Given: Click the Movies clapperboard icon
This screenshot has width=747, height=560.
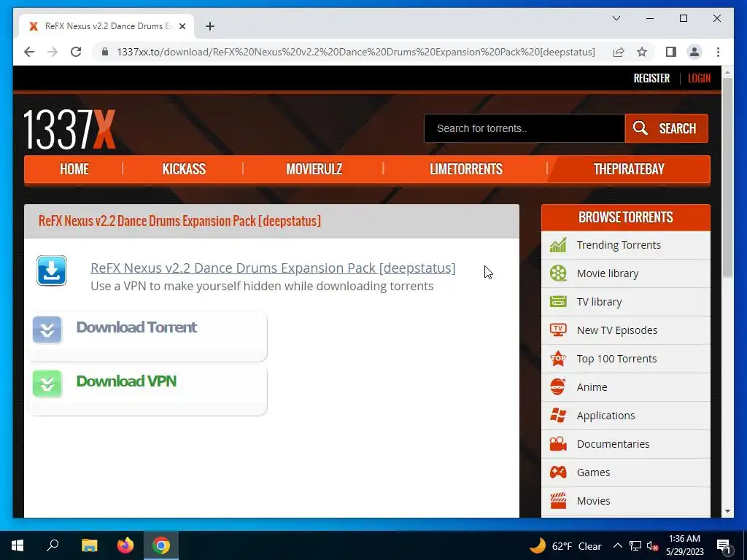Looking at the screenshot, I should 558,500.
